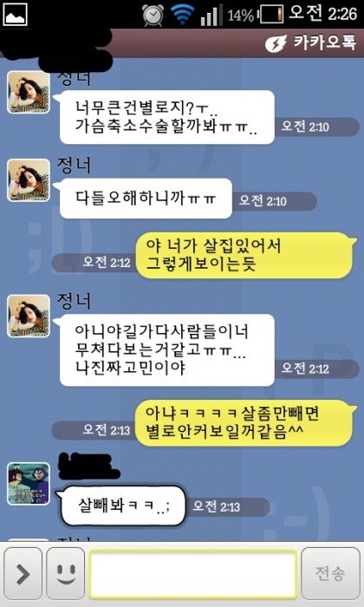Image resolution: width=364 pixels, height=607 pixels.
Task: Tap the 오전 2:26 status bar clock
Action: [323, 14]
